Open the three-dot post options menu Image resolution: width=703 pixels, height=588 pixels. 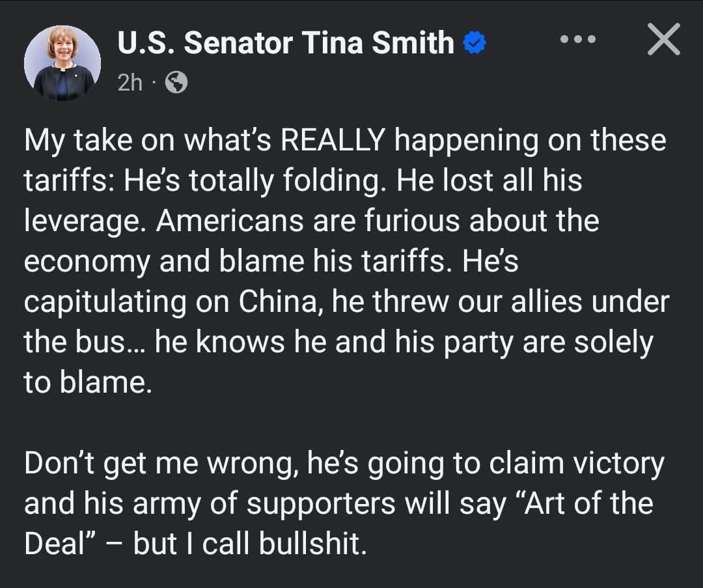coord(578,40)
